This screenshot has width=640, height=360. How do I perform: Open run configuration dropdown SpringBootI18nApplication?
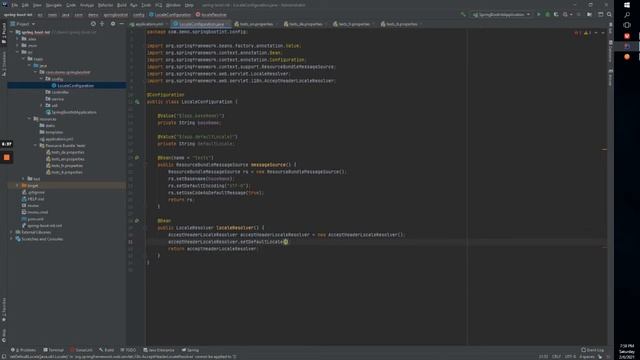click(x=501, y=14)
